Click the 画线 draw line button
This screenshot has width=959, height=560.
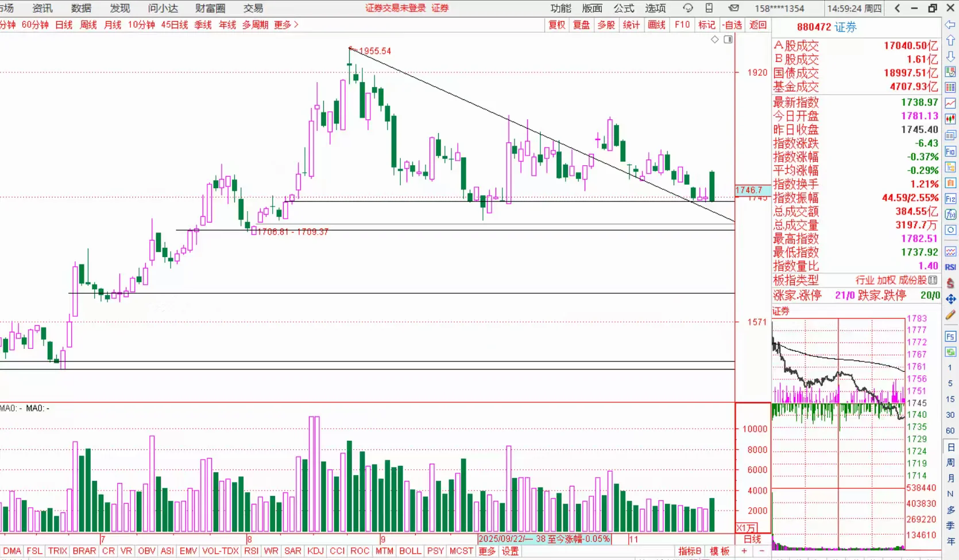tap(656, 25)
